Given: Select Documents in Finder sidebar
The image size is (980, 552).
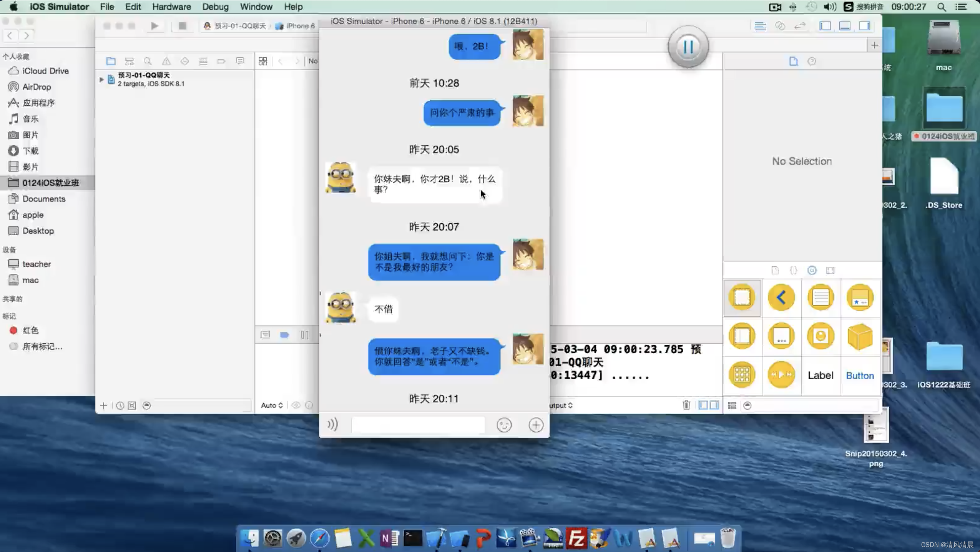Looking at the screenshot, I should 44,199.
